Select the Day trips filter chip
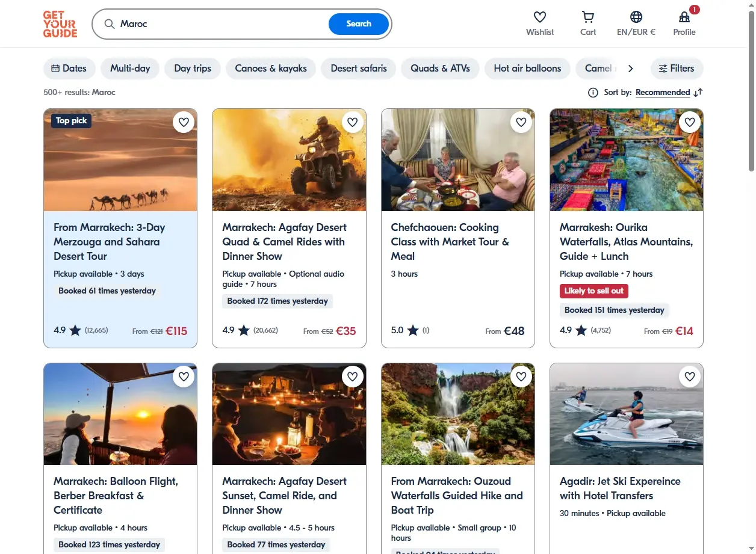756x554 pixels. click(x=193, y=69)
